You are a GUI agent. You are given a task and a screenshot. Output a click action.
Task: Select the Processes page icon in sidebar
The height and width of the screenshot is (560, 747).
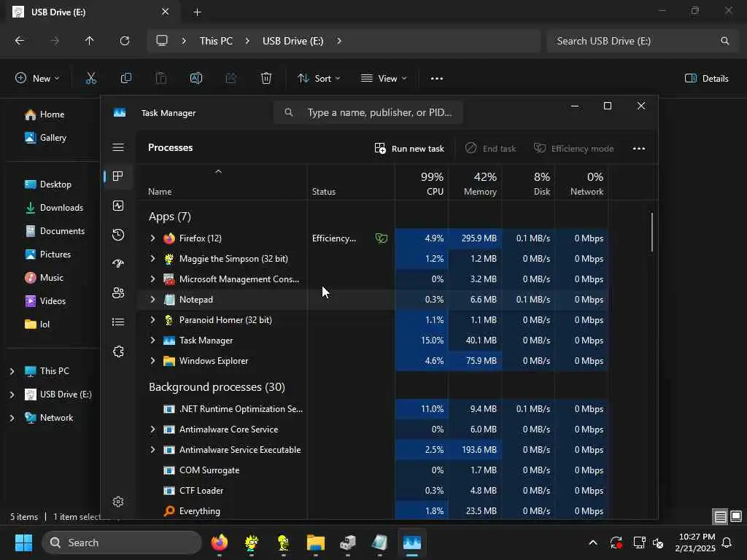click(118, 176)
